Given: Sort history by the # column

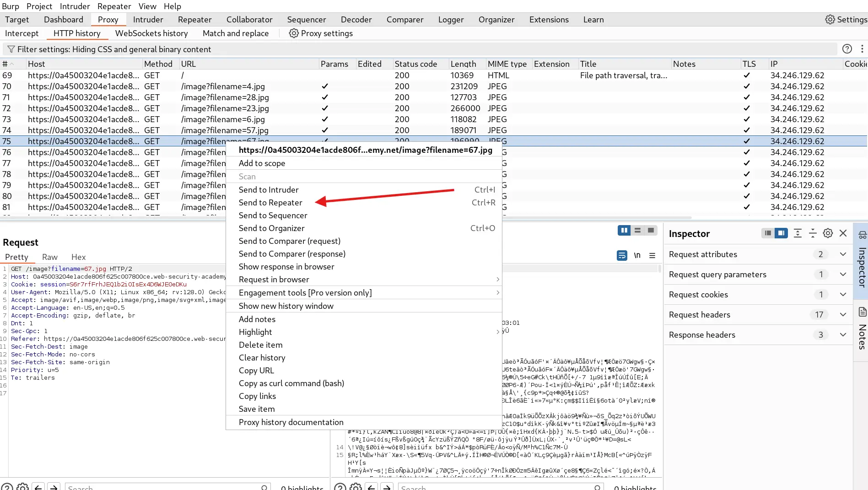Looking at the screenshot, I should 12,64.
